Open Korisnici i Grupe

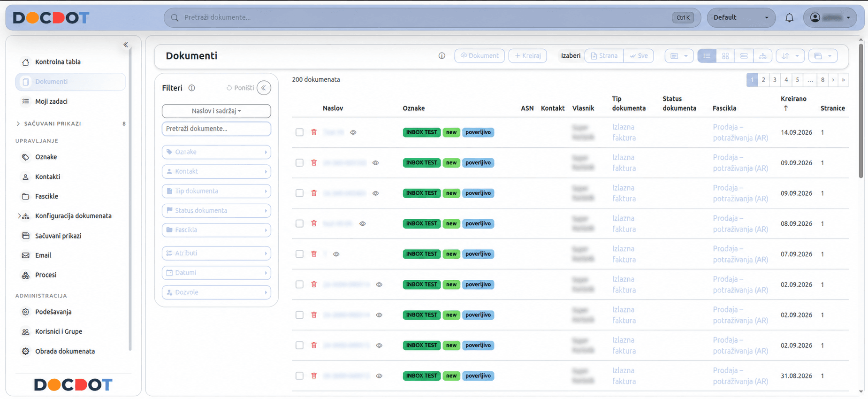pyautogui.click(x=59, y=332)
